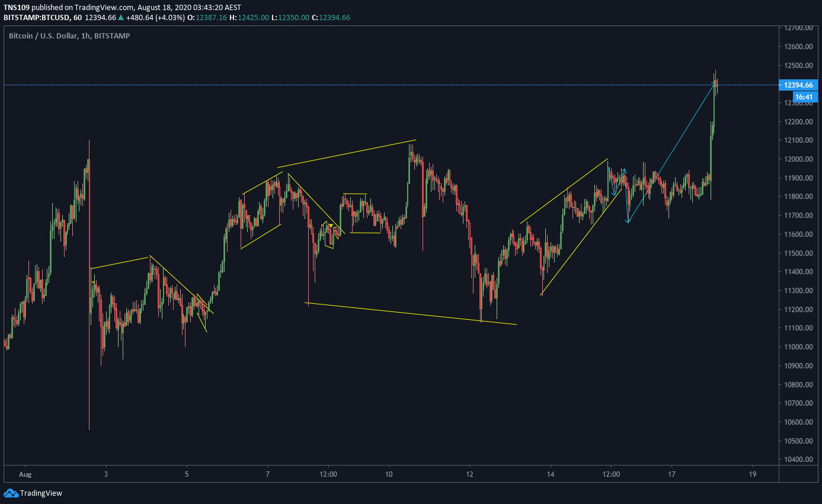Click the 10500.00 price axis label
This screenshot has height=504, width=822.
(799, 441)
